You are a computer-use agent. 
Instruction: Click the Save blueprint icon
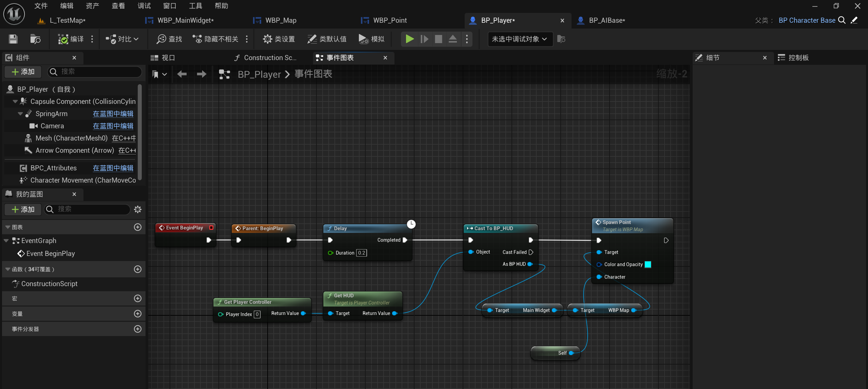(13, 39)
